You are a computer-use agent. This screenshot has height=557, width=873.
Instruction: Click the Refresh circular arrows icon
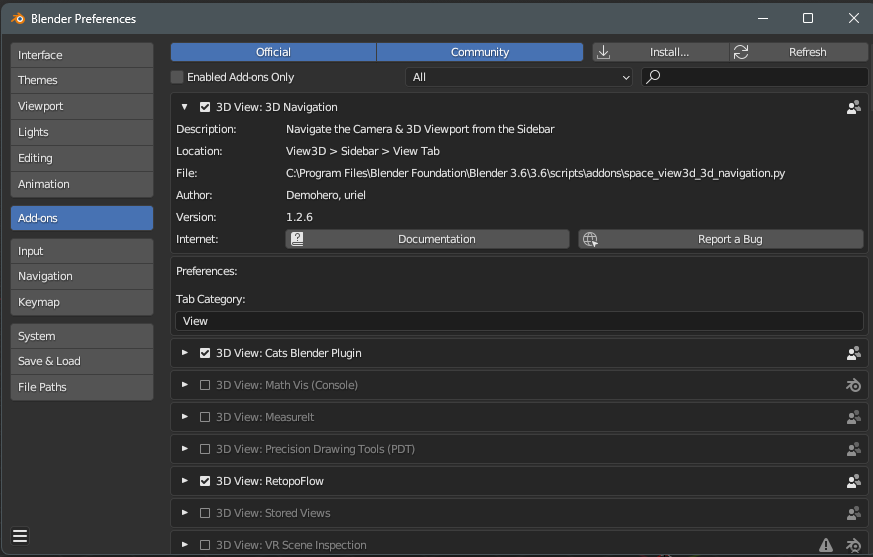(x=741, y=52)
